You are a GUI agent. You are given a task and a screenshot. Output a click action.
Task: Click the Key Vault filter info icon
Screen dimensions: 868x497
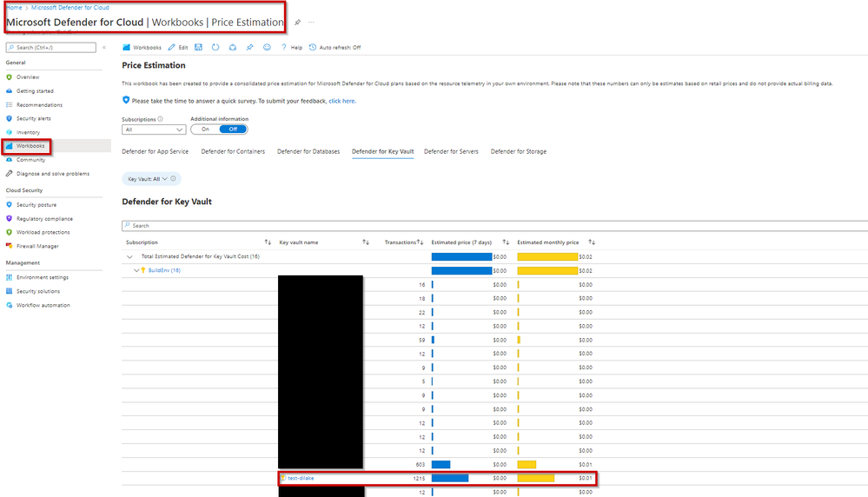[x=173, y=179]
